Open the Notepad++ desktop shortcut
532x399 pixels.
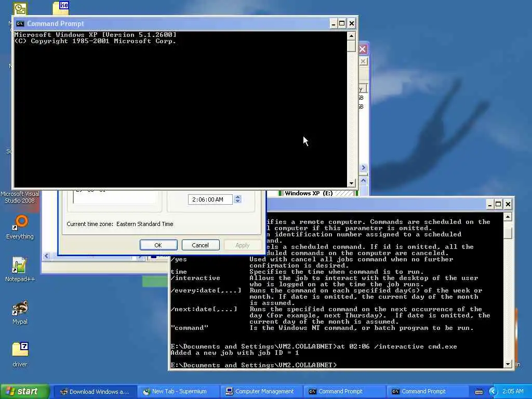pos(20,270)
